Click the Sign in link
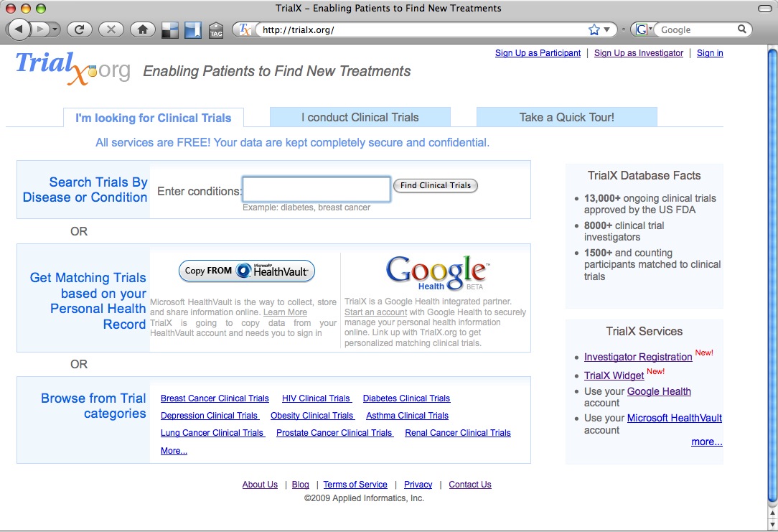This screenshot has width=778, height=532. [x=710, y=53]
